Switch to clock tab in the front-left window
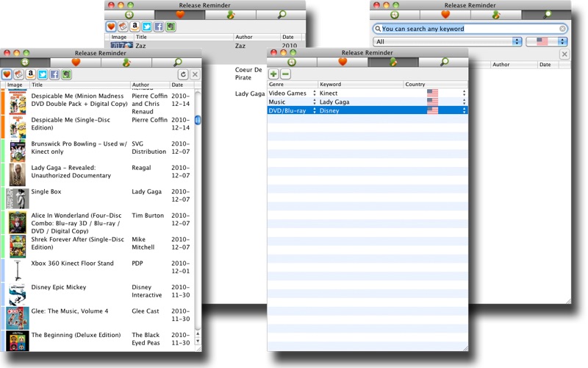The width and height of the screenshot is (588, 368). [25, 63]
